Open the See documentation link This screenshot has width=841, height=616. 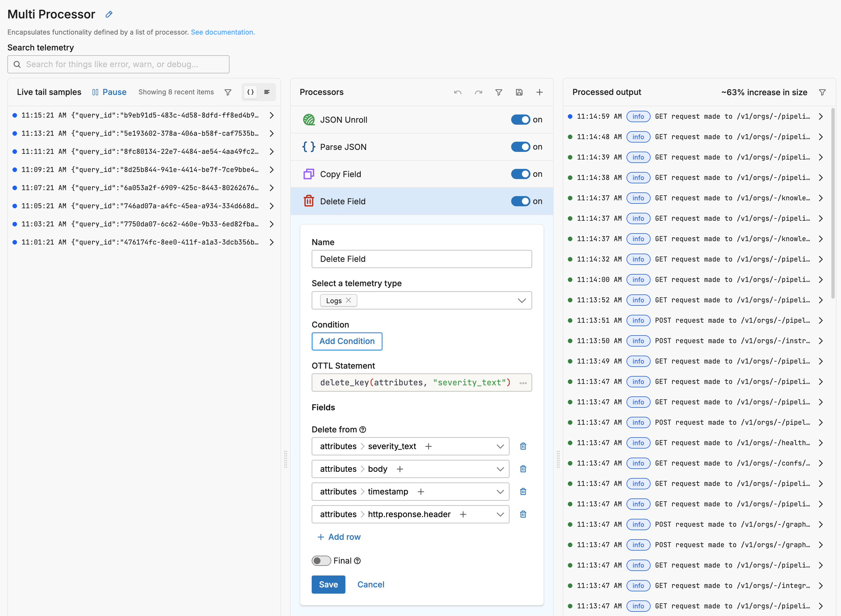222,32
